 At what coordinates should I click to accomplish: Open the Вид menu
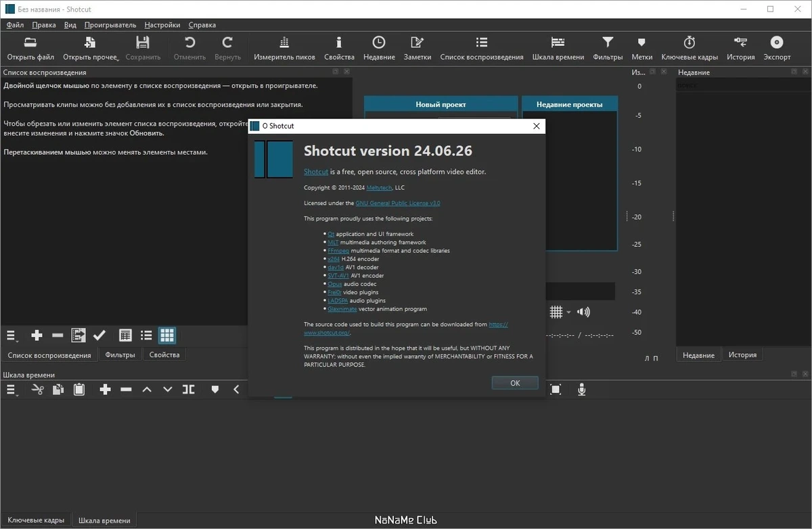(x=70, y=25)
